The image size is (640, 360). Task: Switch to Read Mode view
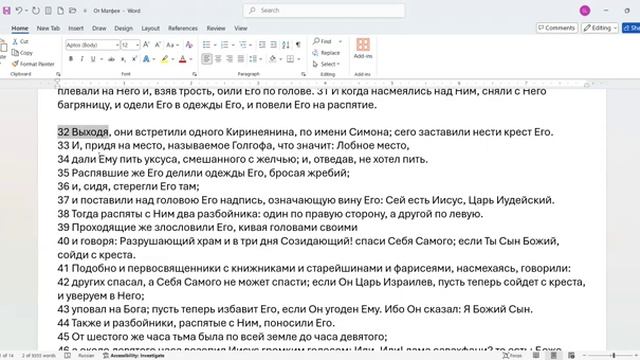[536, 356]
